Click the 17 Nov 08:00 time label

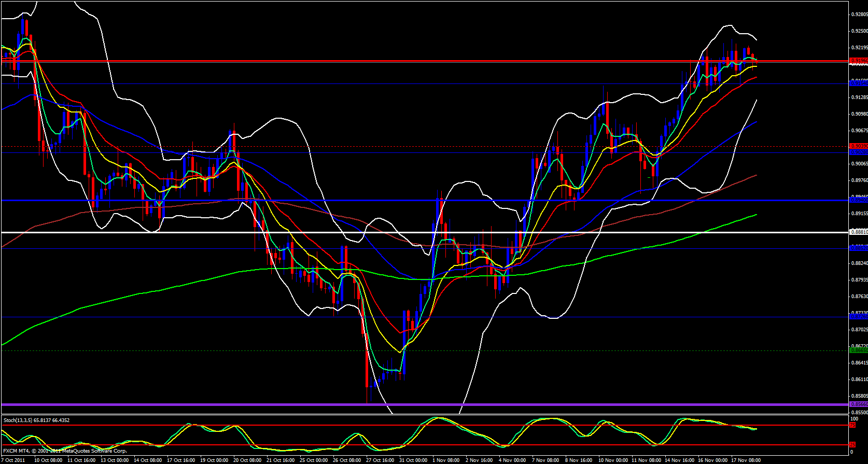click(746, 460)
